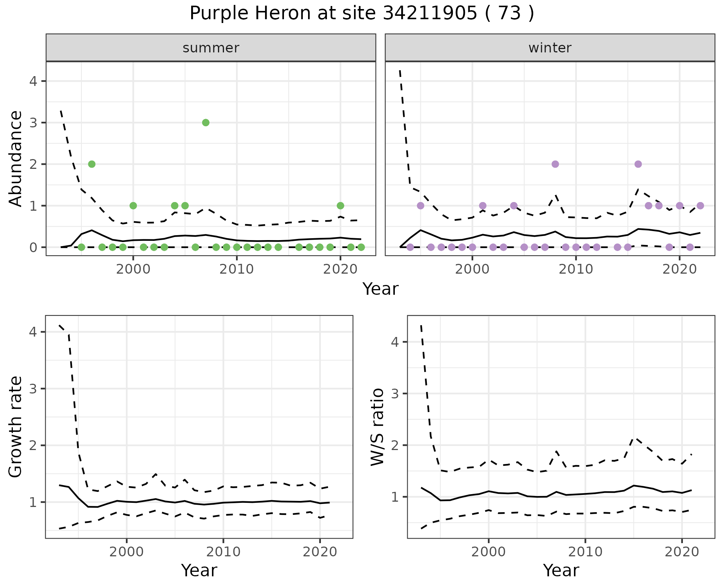
Task: Click the 2000 tick label in winter panel
Action: click(x=472, y=269)
